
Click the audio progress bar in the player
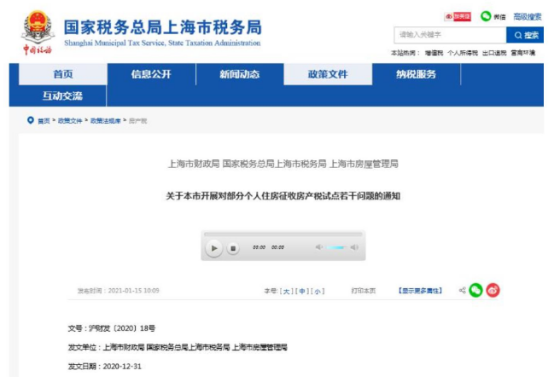283,234
